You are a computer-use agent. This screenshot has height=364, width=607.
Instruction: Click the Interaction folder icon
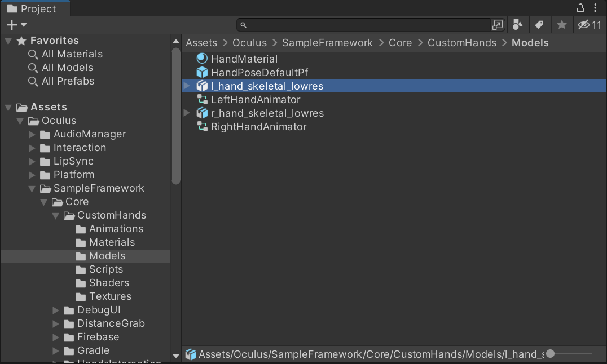pyautogui.click(x=45, y=148)
